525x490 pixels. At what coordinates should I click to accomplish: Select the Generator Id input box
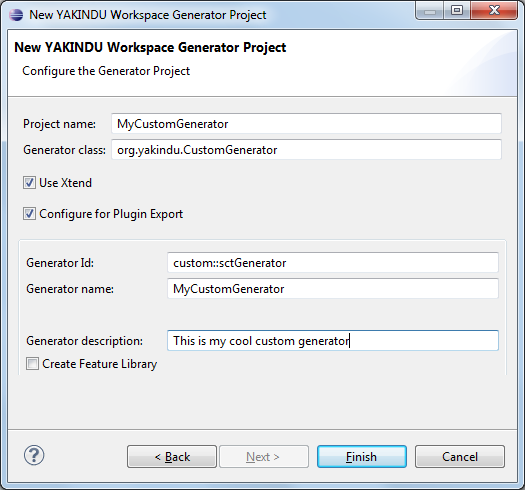coord(333,263)
